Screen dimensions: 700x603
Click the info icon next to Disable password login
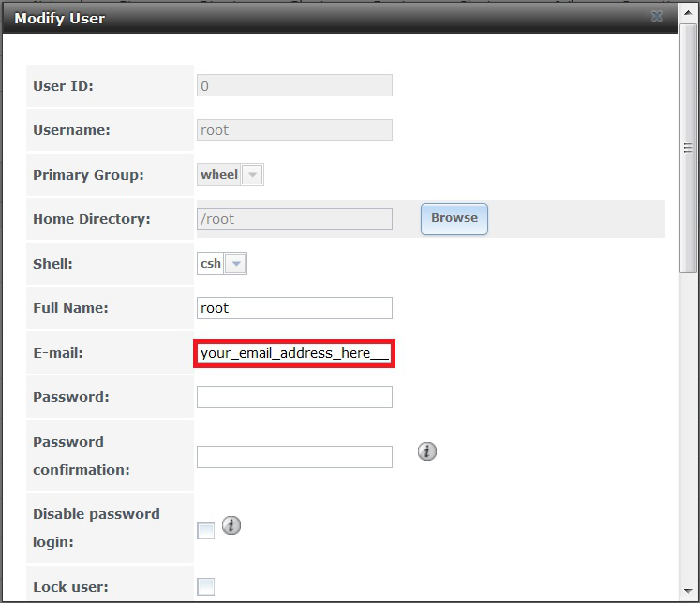(231, 525)
